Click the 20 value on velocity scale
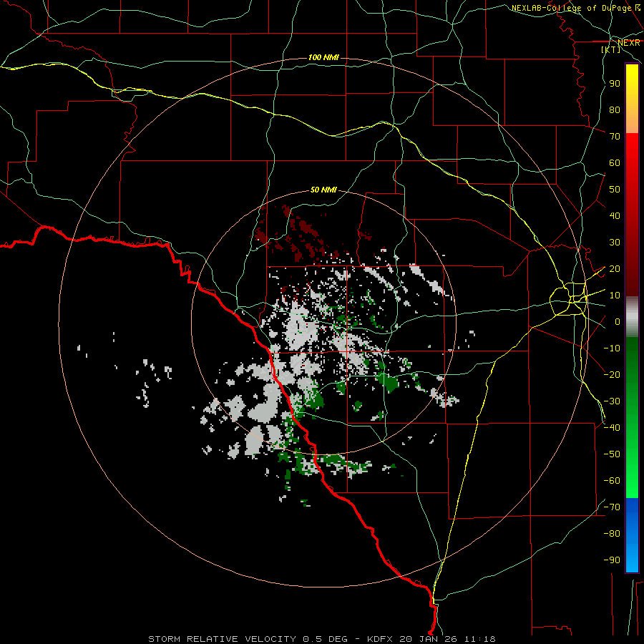The image size is (644, 644). 615,268
